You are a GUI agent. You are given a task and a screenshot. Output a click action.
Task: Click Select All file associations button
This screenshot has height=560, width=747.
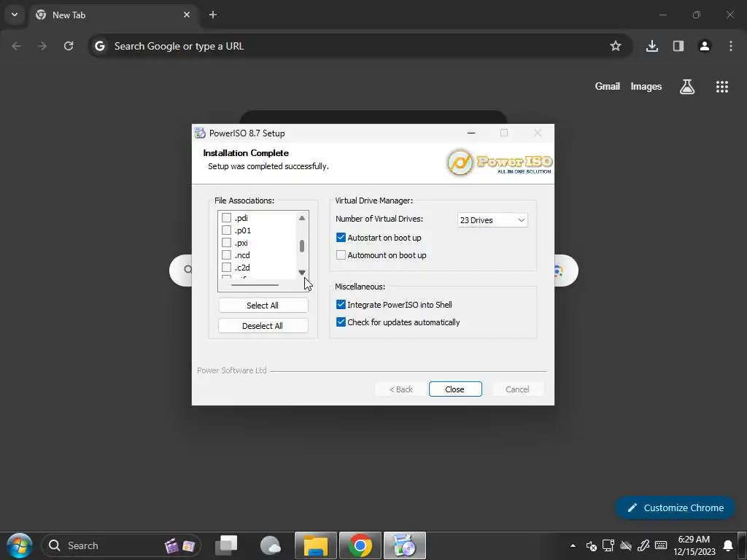click(263, 306)
